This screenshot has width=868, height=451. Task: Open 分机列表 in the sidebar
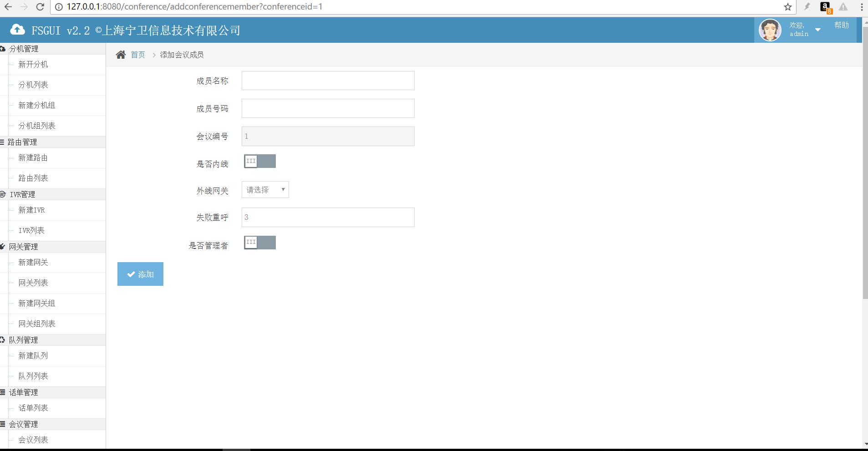33,85
